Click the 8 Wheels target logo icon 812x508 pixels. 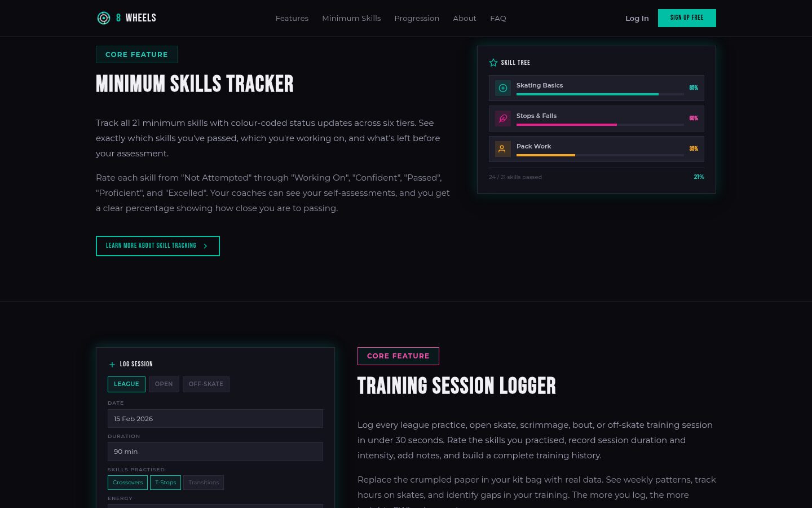click(104, 18)
